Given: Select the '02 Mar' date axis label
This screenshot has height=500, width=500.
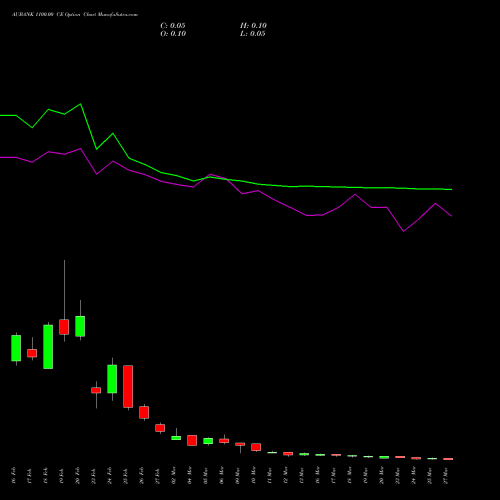Looking at the screenshot, I should pyautogui.click(x=174, y=476).
